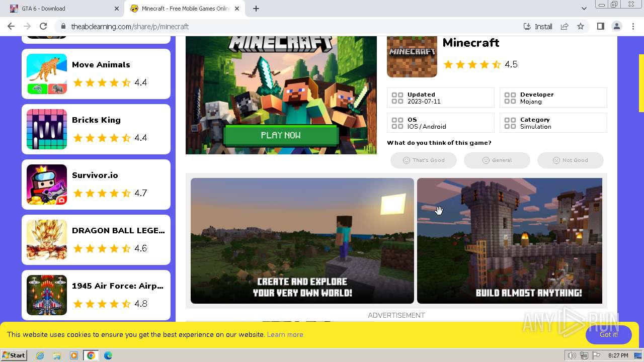
Task: Share this page icon in address bar
Action: (x=565, y=26)
